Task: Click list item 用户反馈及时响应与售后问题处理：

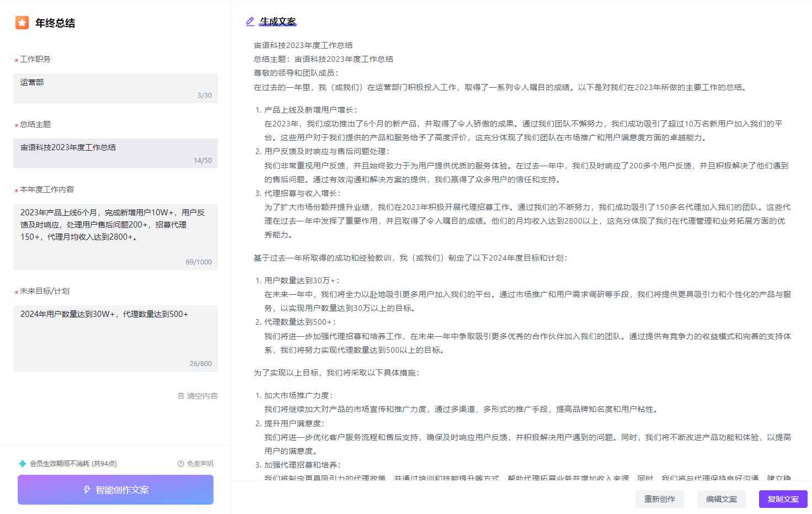Action: (327, 151)
